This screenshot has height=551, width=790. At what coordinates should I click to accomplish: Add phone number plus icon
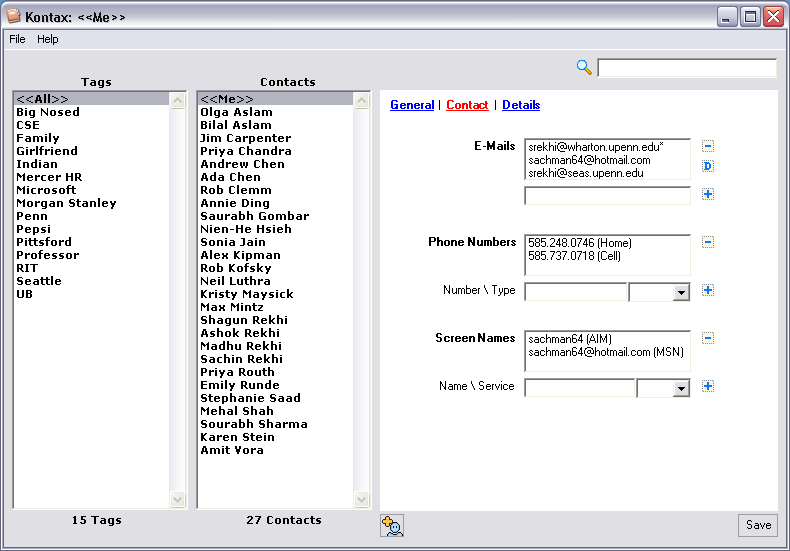point(708,290)
